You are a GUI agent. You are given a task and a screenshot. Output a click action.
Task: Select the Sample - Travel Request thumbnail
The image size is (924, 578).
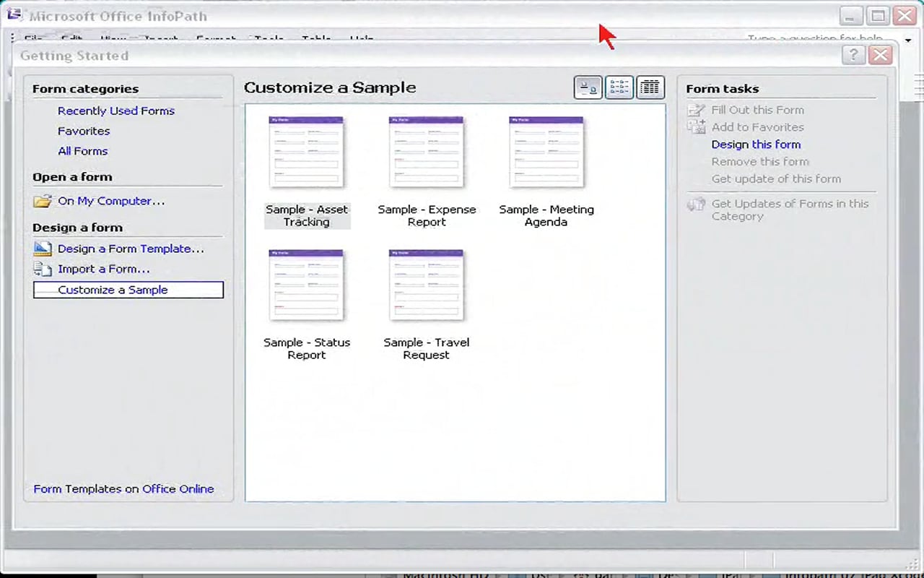pos(427,285)
